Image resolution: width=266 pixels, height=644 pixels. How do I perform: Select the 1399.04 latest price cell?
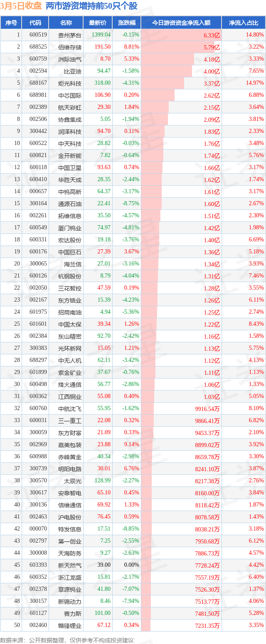pos(101,35)
